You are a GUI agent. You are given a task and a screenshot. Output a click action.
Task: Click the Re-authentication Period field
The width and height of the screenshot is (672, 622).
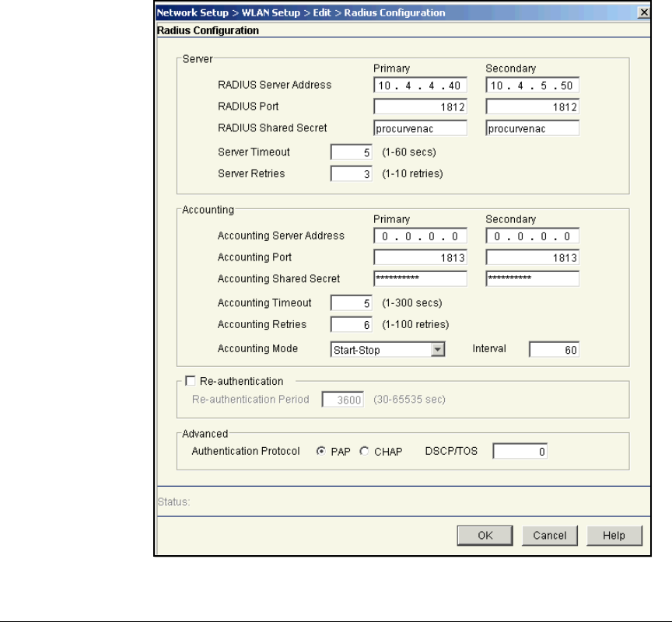342,399
